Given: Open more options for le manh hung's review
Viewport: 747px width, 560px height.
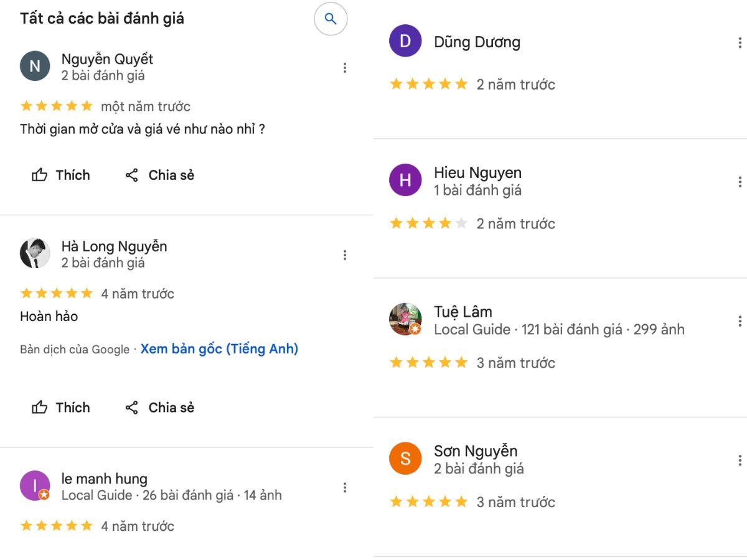Looking at the screenshot, I should (345, 487).
